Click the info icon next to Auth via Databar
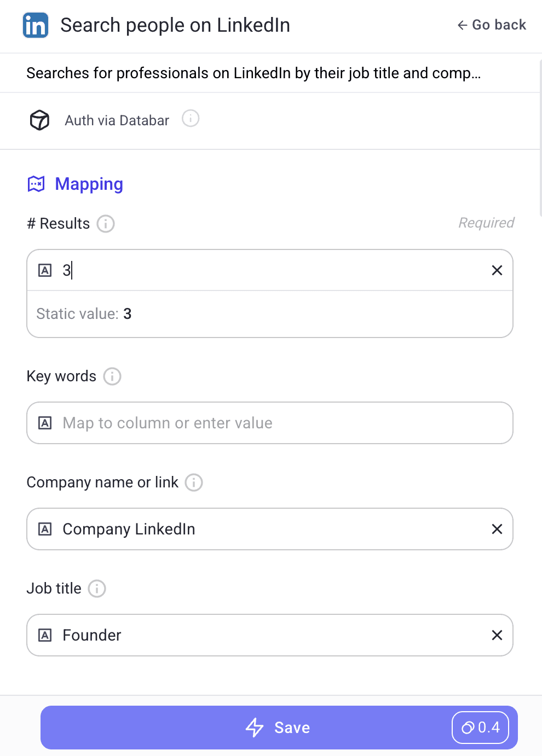 click(x=190, y=118)
